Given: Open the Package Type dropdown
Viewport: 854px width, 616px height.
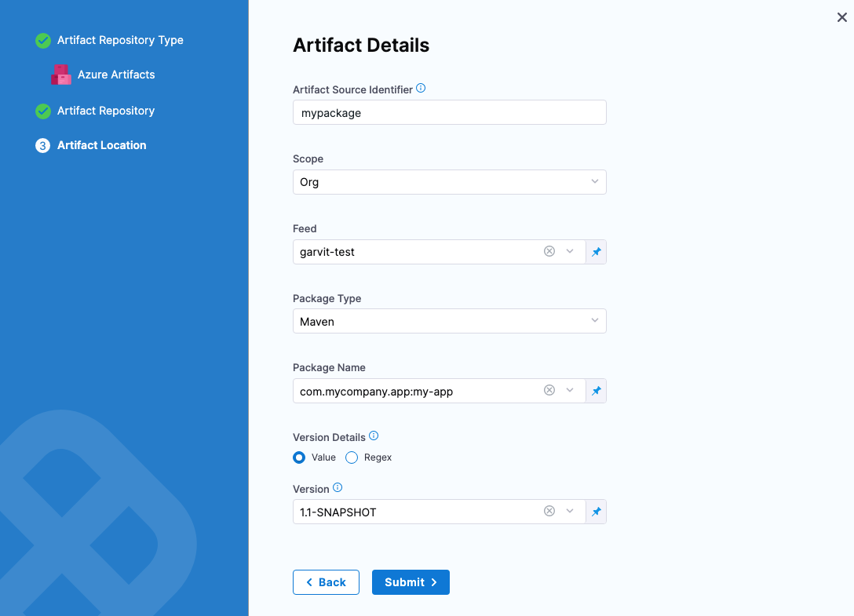Looking at the screenshot, I should [449, 321].
